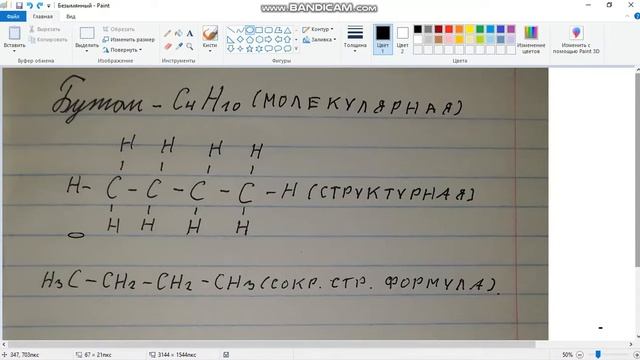Open Paint help question mark icon
This screenshot has height=360, width=640.
pos(637,16)
